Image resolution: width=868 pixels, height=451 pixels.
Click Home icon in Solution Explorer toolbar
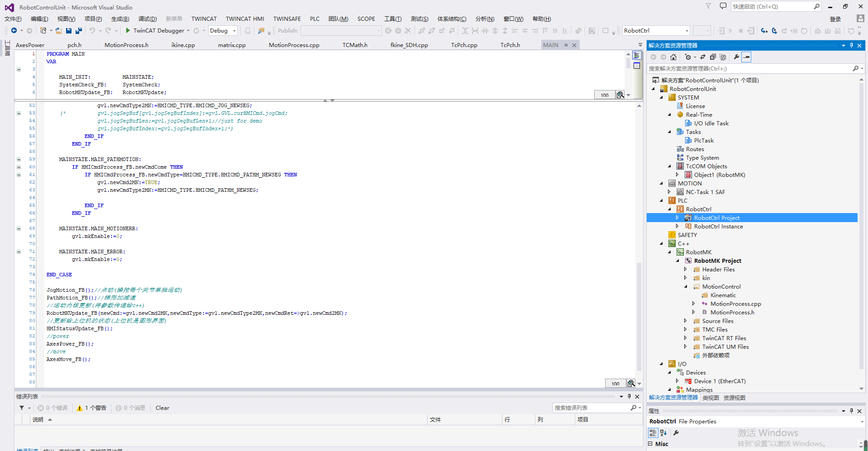tap(673, 57)
